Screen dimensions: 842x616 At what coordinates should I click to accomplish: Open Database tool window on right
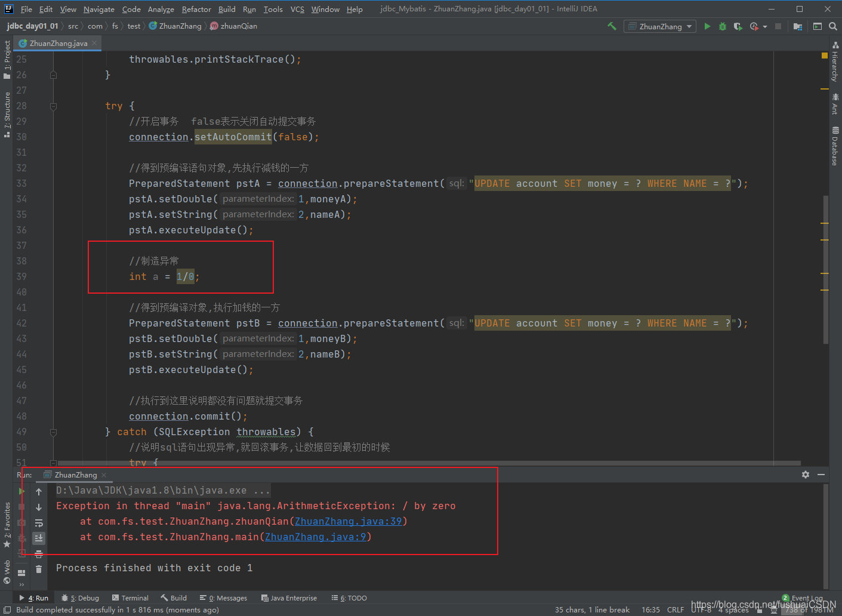[x=835, y=146]
